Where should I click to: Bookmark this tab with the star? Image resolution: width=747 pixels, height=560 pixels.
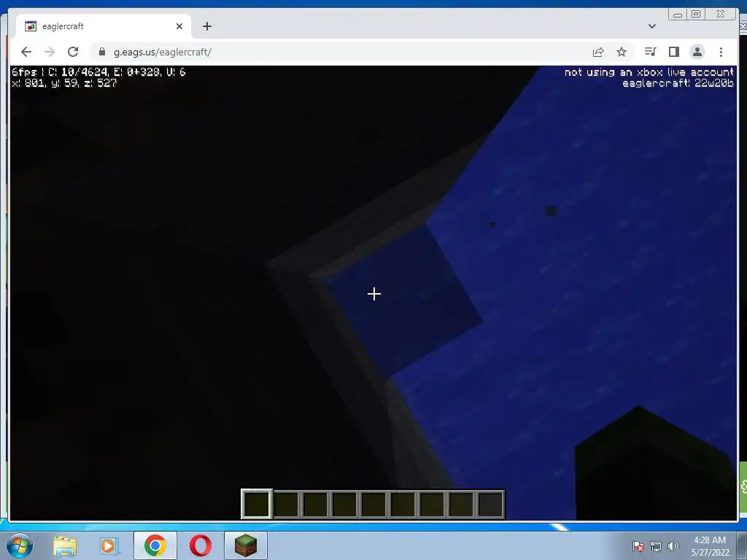coord(622,52)
